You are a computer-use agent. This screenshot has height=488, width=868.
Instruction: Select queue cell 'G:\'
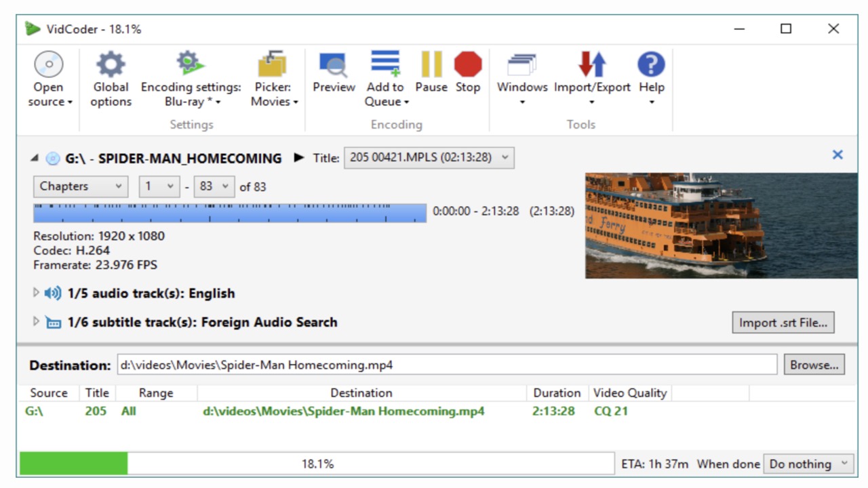34,411
